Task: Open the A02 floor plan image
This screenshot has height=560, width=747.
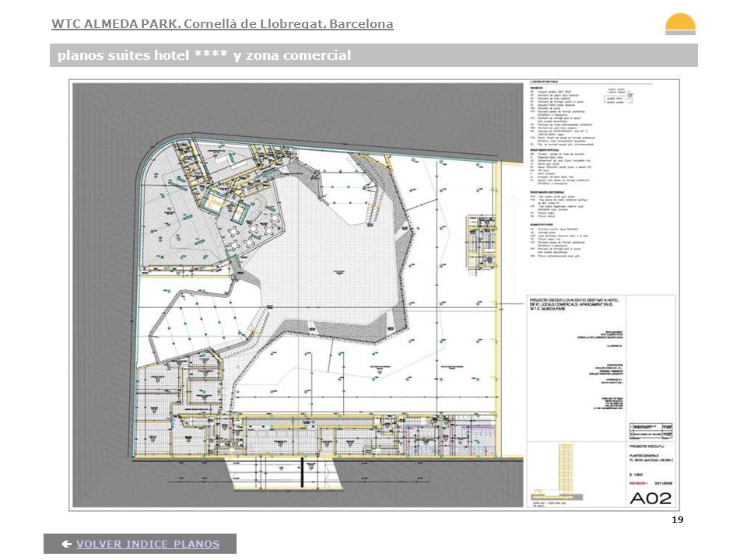Action: click(x=374, y=296)
